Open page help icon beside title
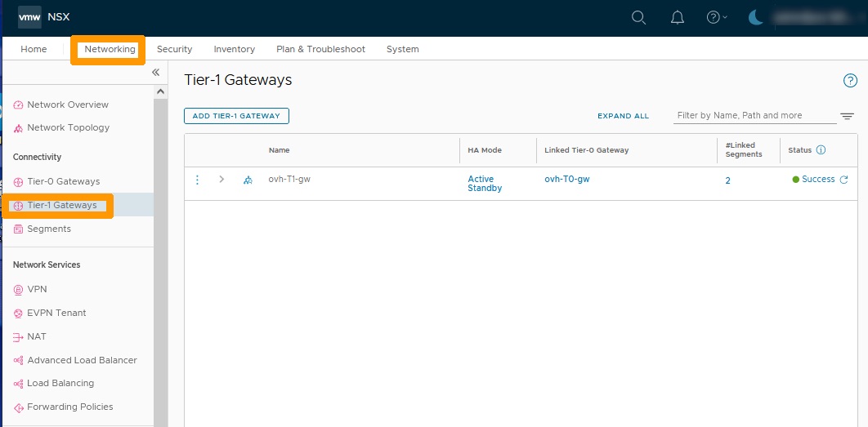 coord(850,81)
